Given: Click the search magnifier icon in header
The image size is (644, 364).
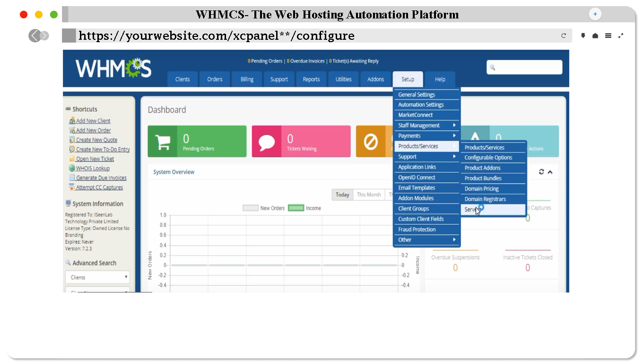Looking at the screenshot, I should (x=492, y=68).
